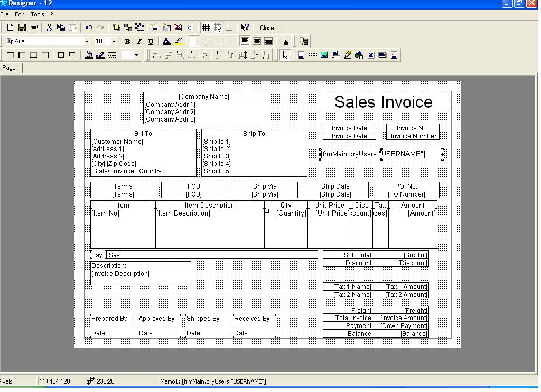Expand the frame width dropdown

(x=136, y=55)
